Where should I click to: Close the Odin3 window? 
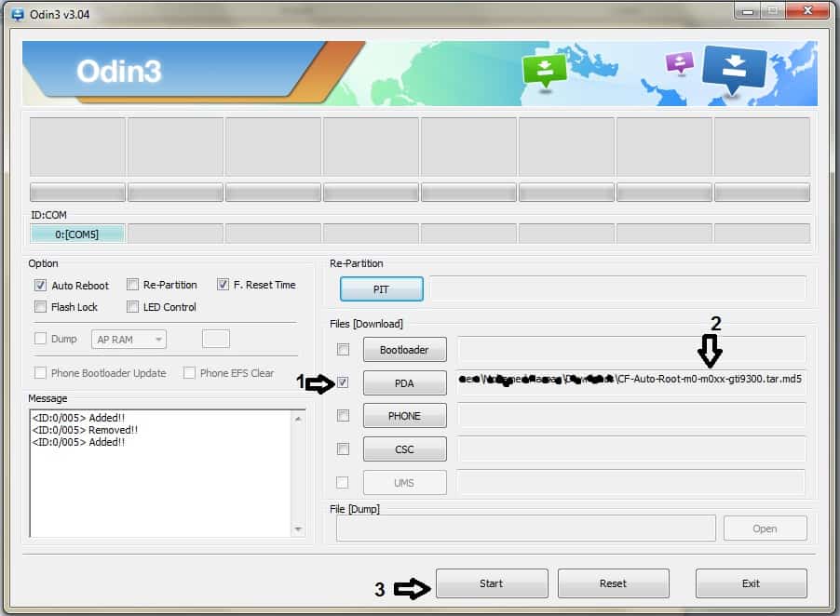(808, 11)
